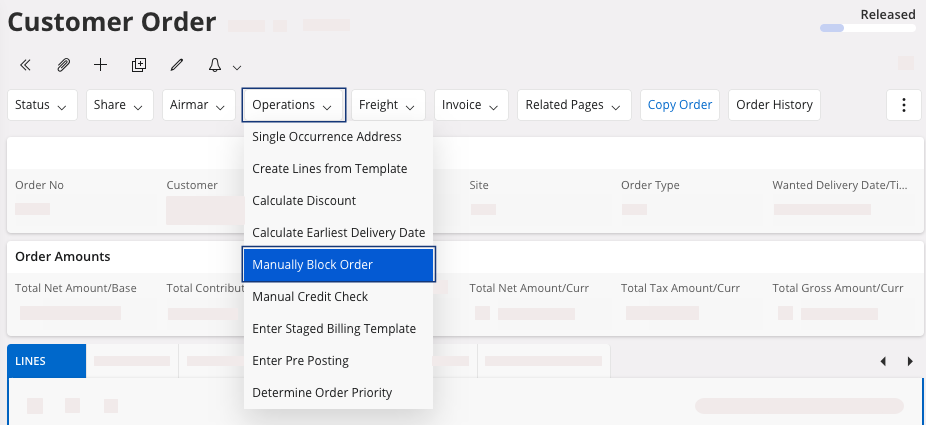Select Calculate Discount in Operations menu
This screenshot has width=926, height=425.
[304, 201]
